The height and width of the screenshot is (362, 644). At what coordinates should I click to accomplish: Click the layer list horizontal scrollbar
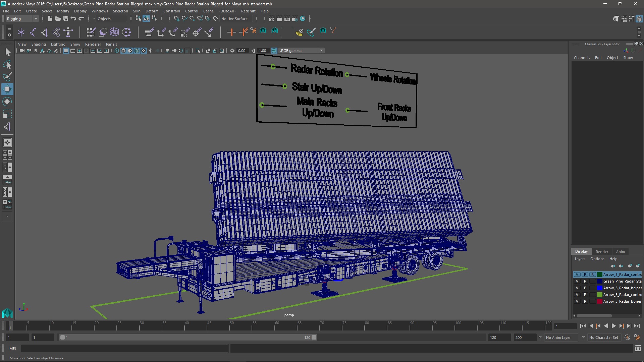[x=594, y=316]
